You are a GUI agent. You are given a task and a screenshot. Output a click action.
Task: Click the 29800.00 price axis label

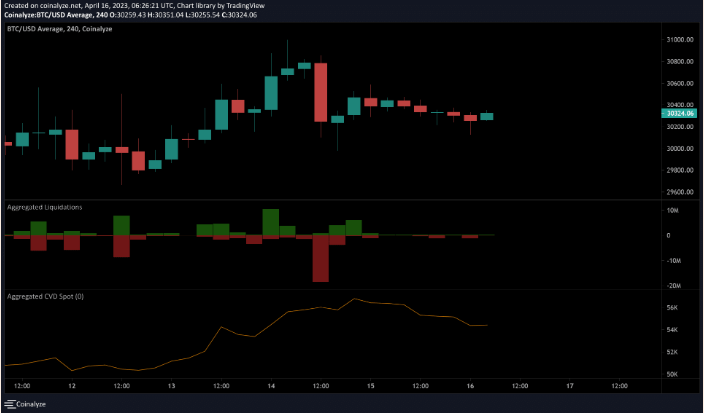point(680,171)
